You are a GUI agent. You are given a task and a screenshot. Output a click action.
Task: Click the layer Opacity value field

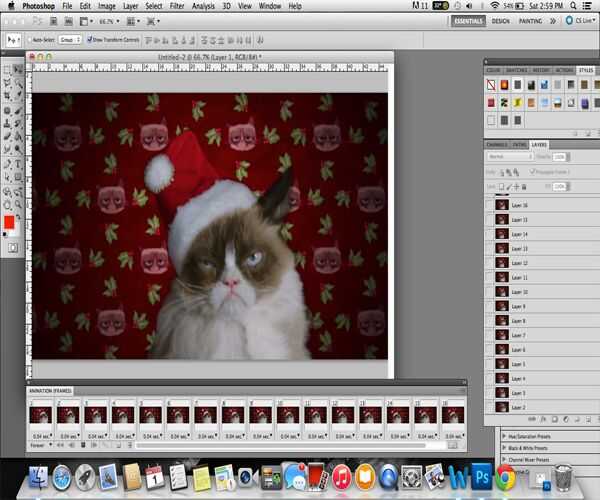[x=559, y=156]
